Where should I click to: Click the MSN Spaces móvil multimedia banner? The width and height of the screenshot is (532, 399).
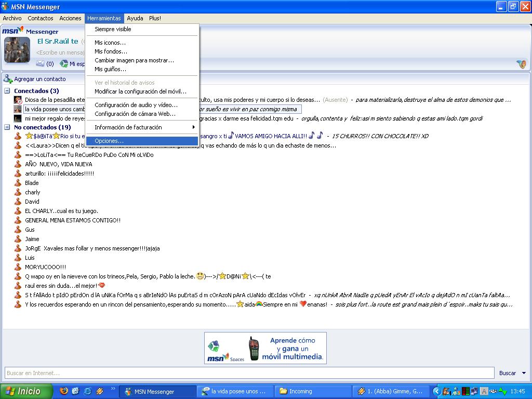265,348
